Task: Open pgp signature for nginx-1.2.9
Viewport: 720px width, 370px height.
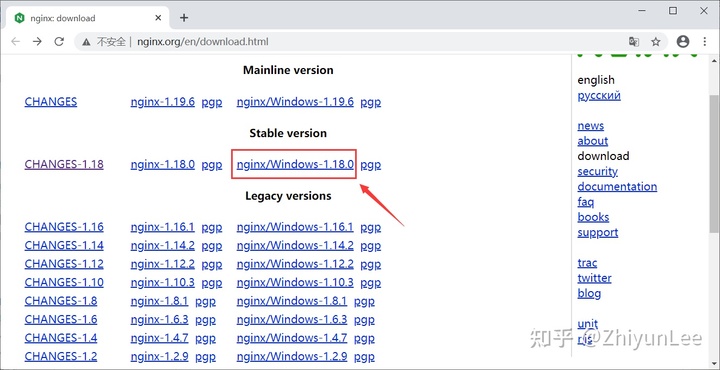Action: pyautogui.click(x=205, y=357)
